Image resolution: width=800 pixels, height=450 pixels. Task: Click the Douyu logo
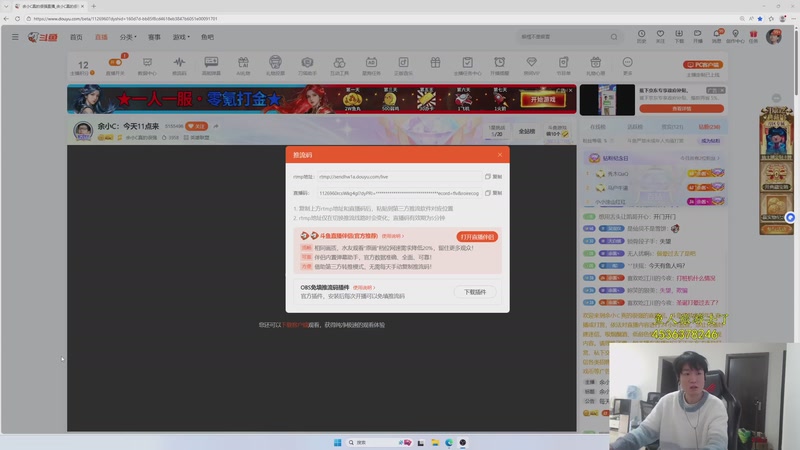click(43, 37)
